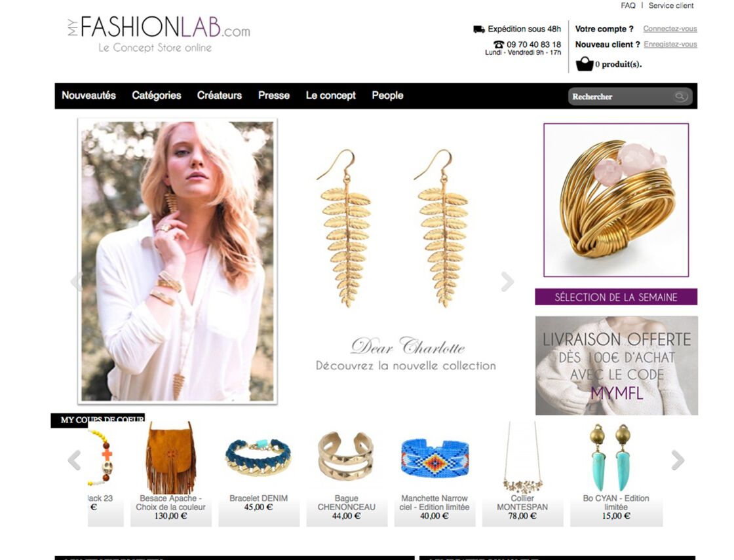The image size is (734, 560).
Task: Click the delivery truck icon
Action: [479, 29]
